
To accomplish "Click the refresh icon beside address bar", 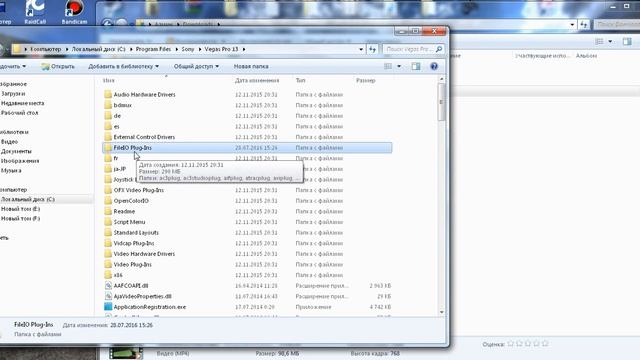I will click(372, 49).
